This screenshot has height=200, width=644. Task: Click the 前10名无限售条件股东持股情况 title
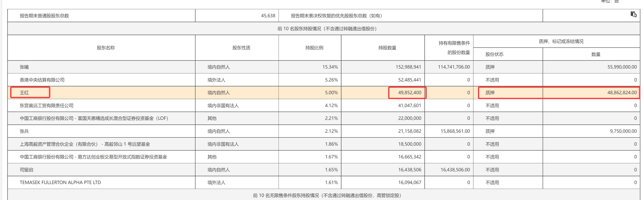pyautogui.click(x=327, y=195)
